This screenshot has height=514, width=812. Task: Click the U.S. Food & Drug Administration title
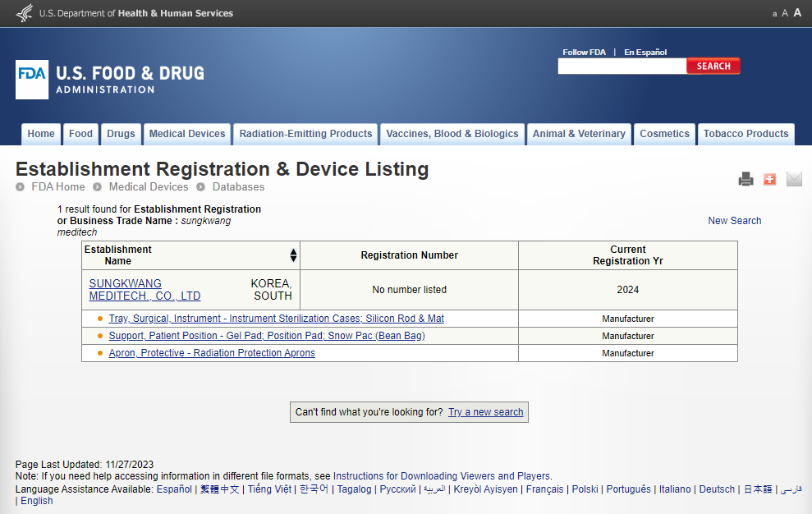[130, 80]
